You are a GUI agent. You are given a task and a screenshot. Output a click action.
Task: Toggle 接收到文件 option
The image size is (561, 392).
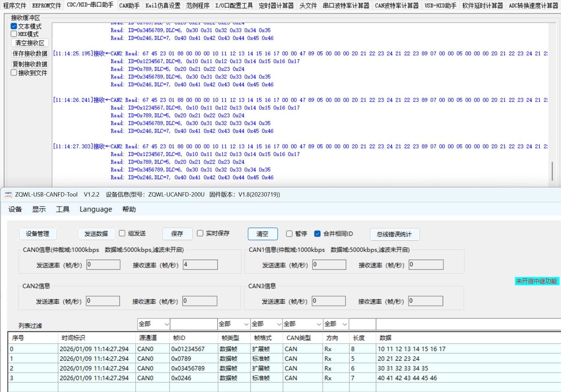click(x=14, y=73)
